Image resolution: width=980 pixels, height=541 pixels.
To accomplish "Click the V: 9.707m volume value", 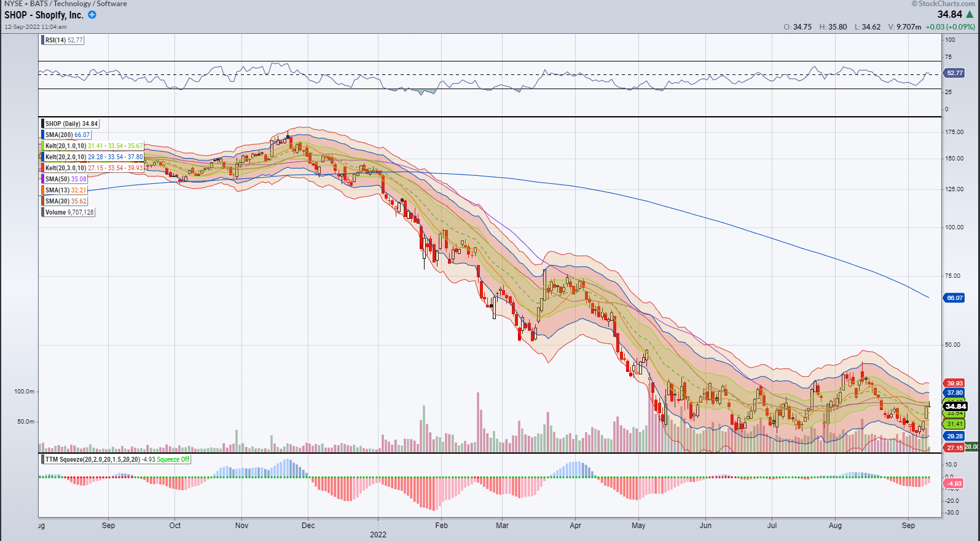I will click(904, 27).
